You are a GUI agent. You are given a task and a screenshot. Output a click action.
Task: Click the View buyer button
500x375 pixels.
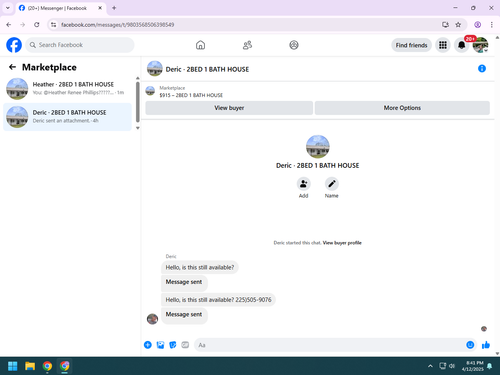click(x=229, y=108)
